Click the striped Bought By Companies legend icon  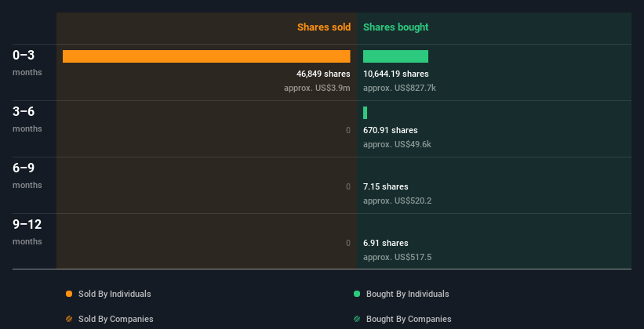point(357,319)
